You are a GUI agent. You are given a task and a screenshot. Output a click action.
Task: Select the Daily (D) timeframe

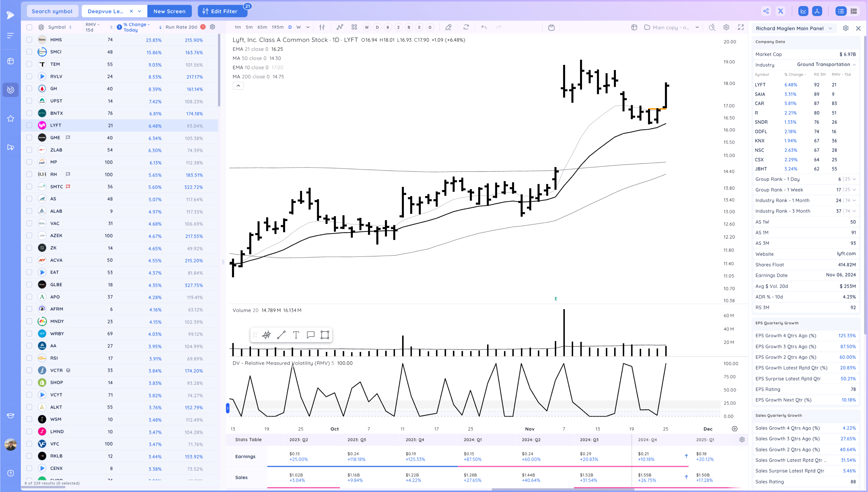coord(290,27)
